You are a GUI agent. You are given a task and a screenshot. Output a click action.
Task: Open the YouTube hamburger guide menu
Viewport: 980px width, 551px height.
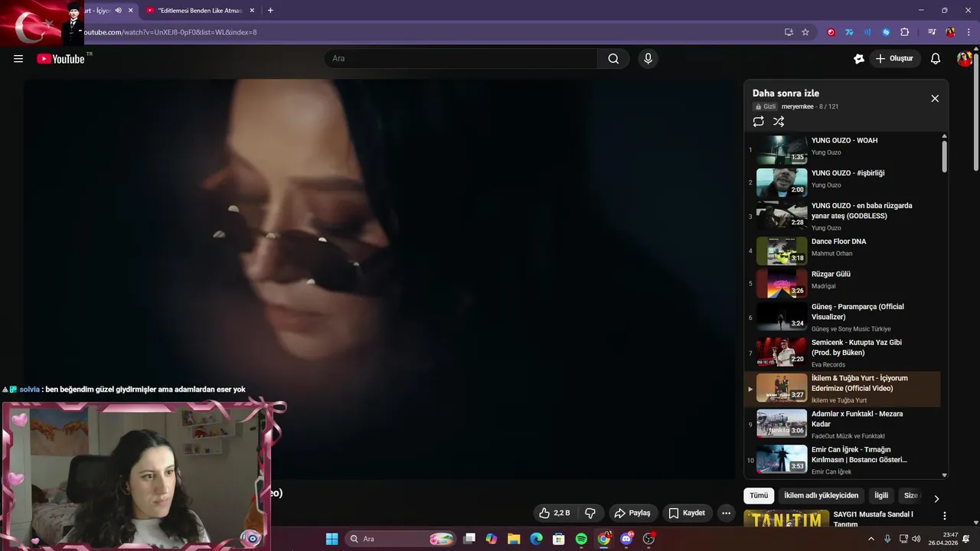coord(18,59)
